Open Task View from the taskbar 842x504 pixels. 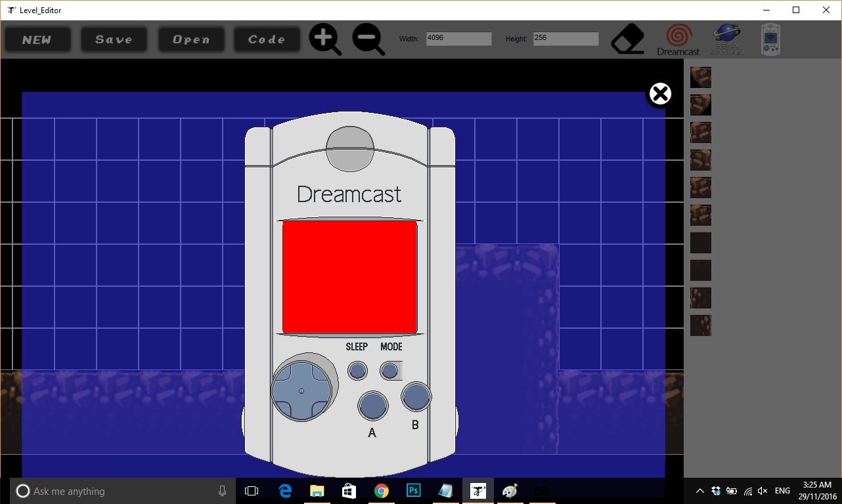click(252, 491)
